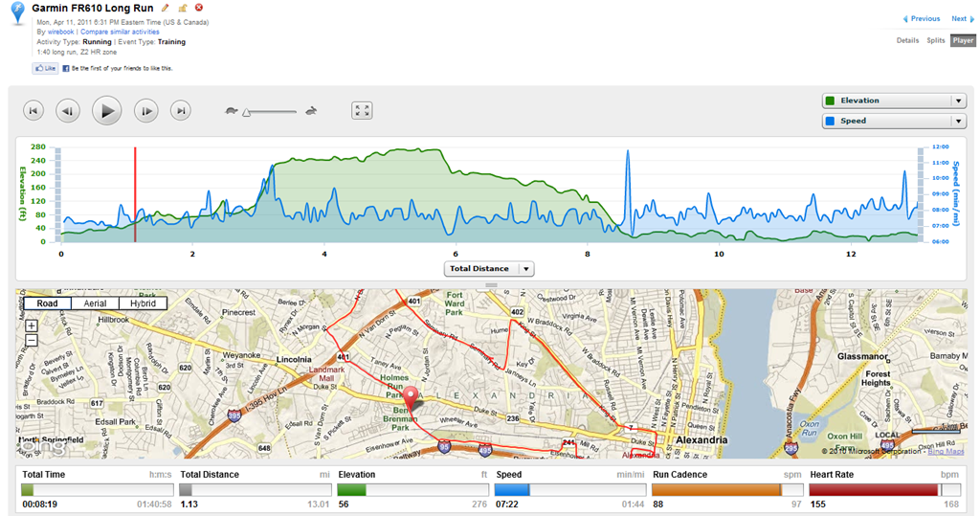Click the Run Cadence gauge bar
This screenshot has height=516, width=980.
pyautogui.click(x=727, y=490)
